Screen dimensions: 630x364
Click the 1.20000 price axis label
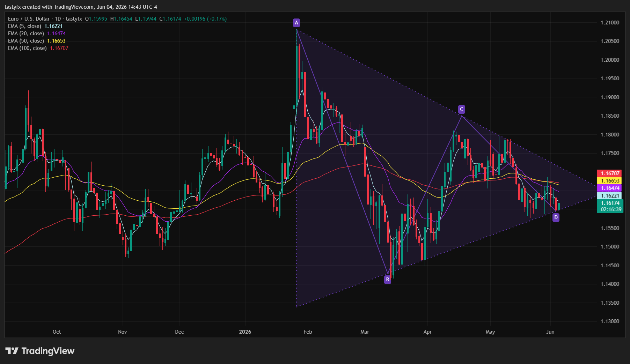tap(610, 60)
